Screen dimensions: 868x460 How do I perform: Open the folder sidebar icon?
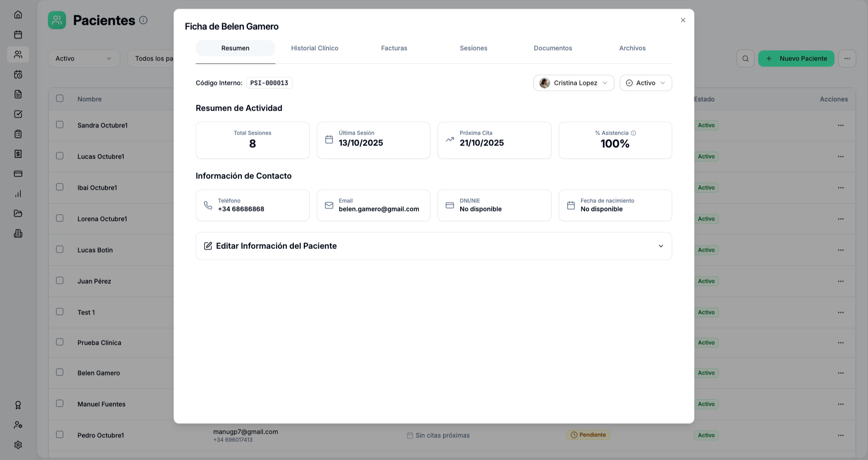pyautogui.click(x=18, y=213)
